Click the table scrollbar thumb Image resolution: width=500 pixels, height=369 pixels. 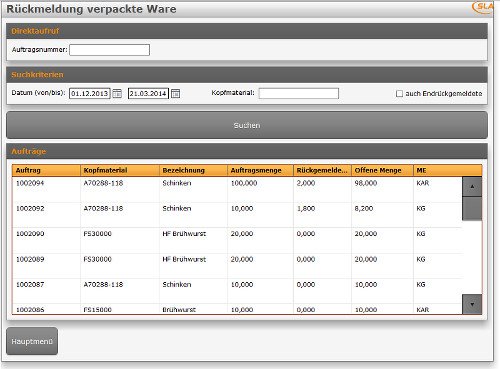472,208
